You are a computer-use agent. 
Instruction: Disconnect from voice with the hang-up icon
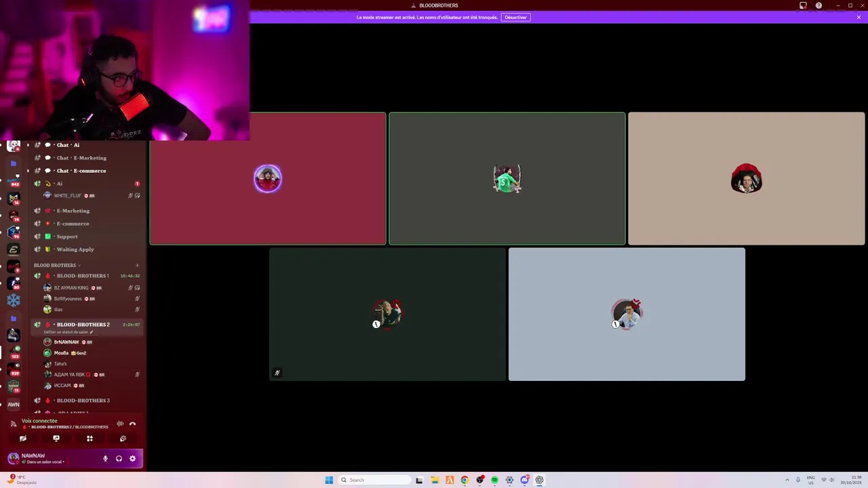pyautogui.click(x=132, y=424)
